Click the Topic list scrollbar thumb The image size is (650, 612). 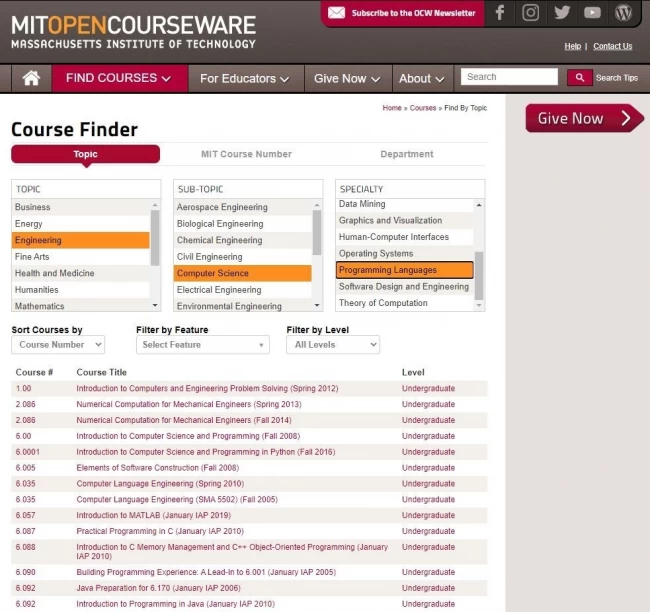(x=155, y=238)
